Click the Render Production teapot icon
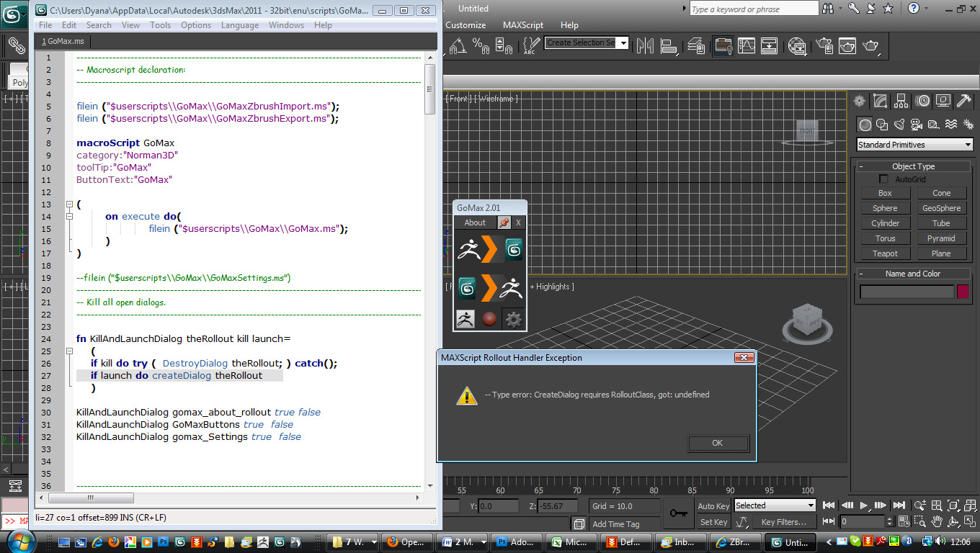The width and height of the screenshot is (980, 553). pos(871,45)
